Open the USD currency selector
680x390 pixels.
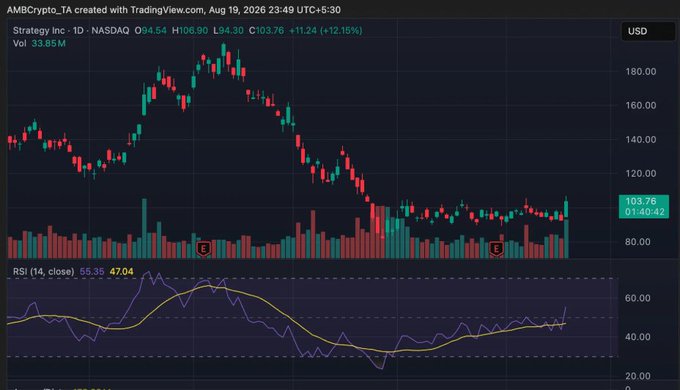tap(647, 31)
